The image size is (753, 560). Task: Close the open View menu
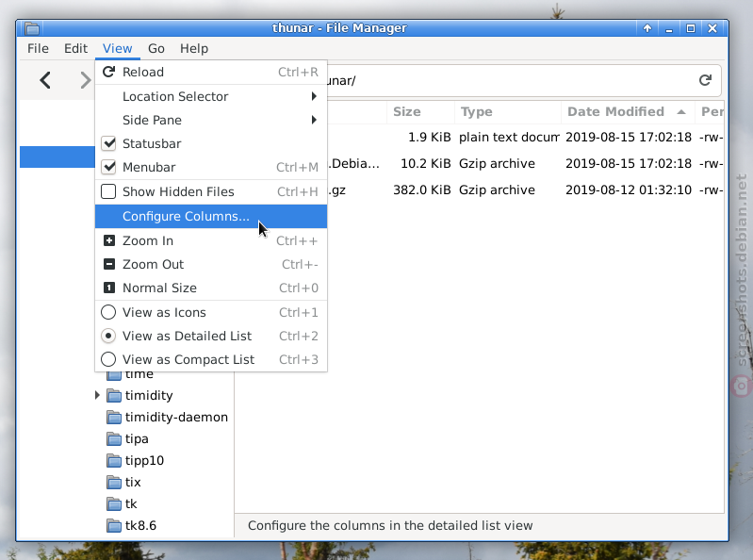click(x=117, y=48)
